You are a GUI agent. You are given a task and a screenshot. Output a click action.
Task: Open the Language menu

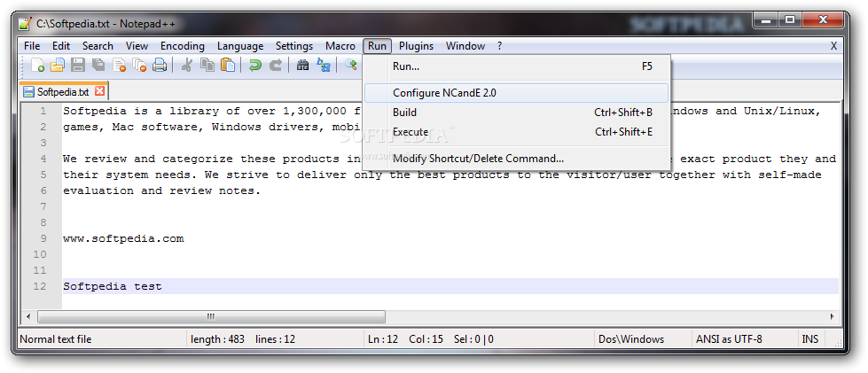pyautogui.click(x=240, y=46)
